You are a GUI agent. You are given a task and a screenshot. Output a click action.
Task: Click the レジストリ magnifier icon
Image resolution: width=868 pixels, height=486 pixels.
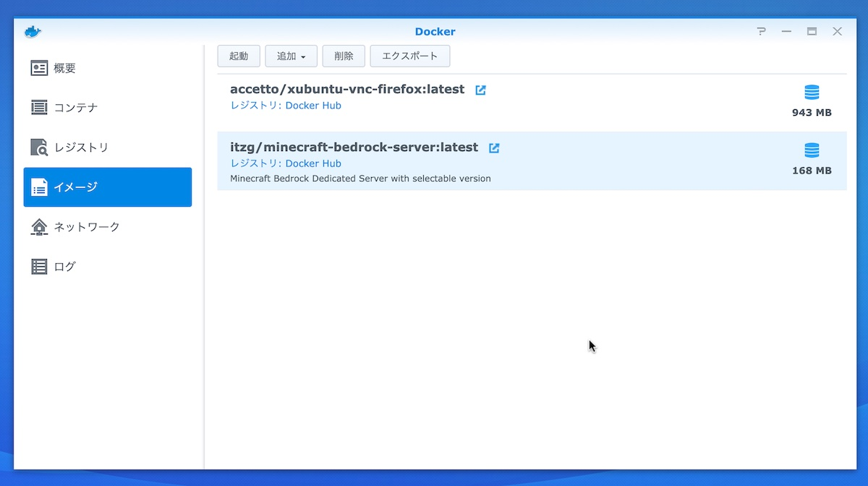pyautogui.click(x=39, y=148)
